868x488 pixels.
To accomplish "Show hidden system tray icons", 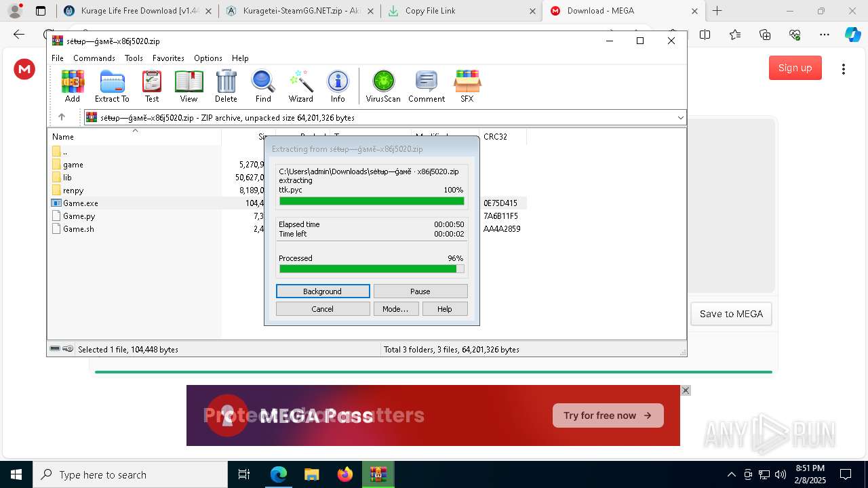I will pyautogui.click(x=731, y=474).
